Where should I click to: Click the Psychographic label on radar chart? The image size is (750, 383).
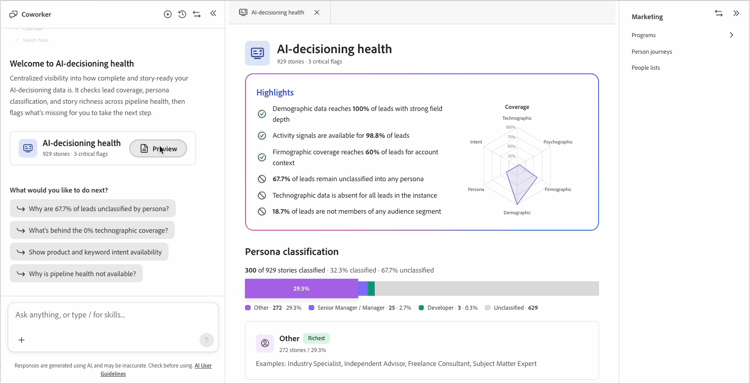558,142
